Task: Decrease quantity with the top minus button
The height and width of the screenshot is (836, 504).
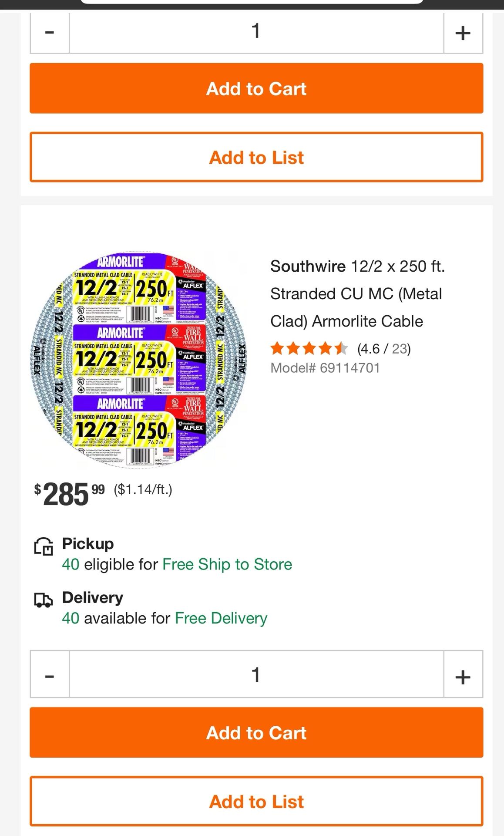Action: pyautogui.click(x=50, y=33)
